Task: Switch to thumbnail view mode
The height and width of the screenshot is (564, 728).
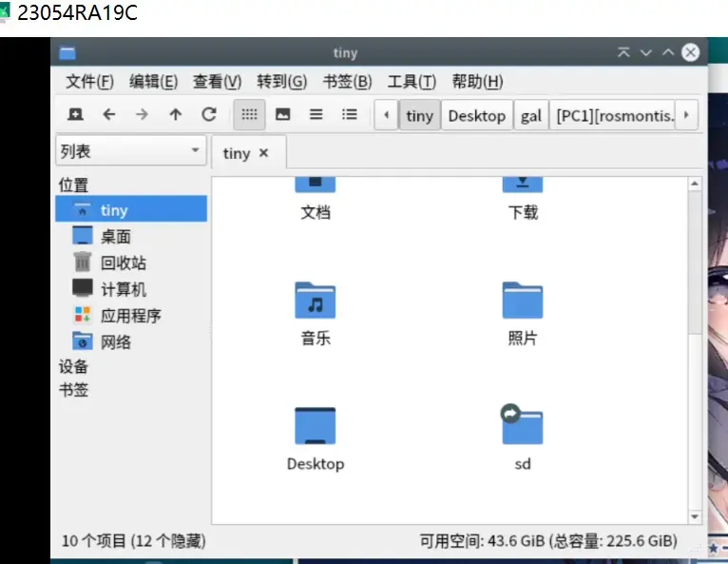Action: click(x=283, y=114)
